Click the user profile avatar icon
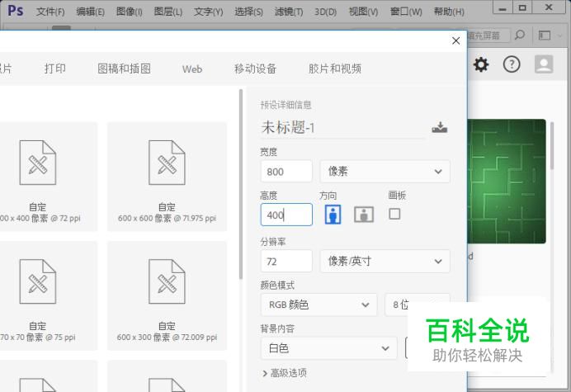This screenshot has height=392, width=571. click(x=544, y=64)
